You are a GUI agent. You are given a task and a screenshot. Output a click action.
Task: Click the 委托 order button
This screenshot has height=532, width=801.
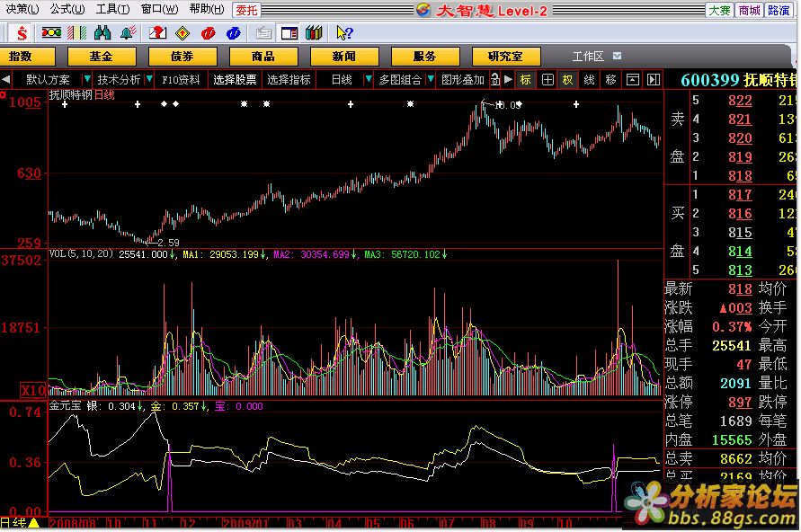246,10
